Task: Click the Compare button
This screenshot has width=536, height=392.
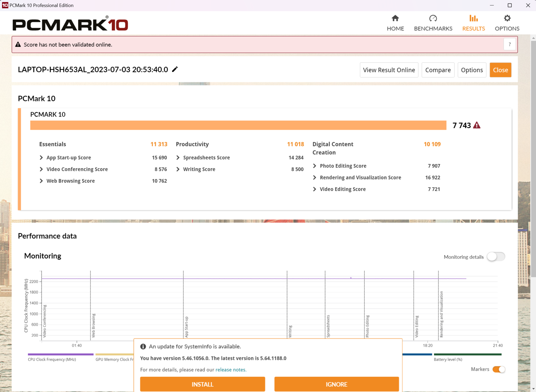Action: pos(438,70)
